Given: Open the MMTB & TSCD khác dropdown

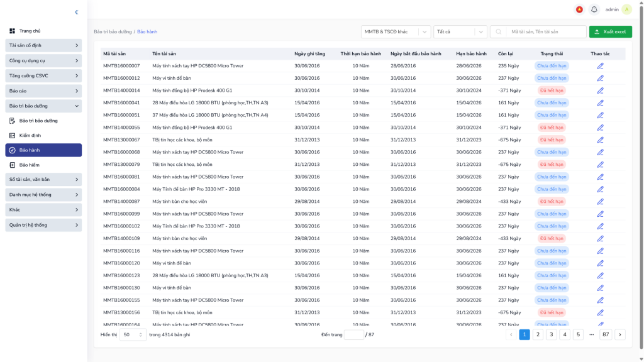Looking at the screenshot, I should 396,31.
